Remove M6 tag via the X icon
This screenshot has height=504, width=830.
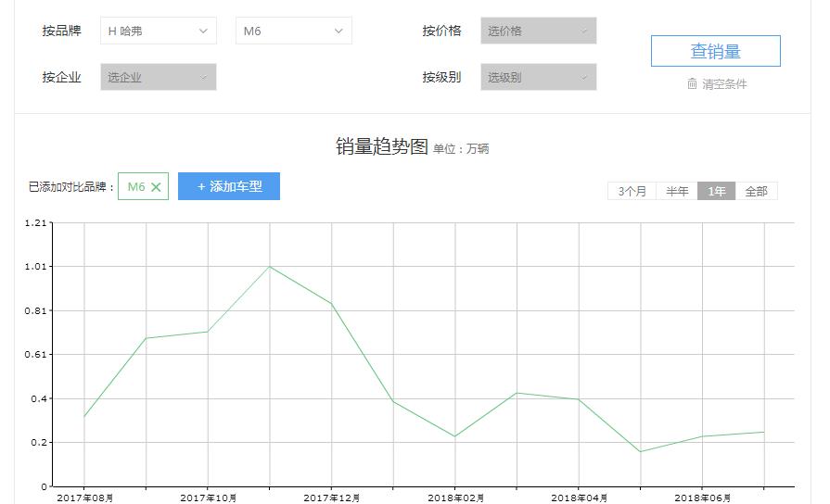point(156,187)
